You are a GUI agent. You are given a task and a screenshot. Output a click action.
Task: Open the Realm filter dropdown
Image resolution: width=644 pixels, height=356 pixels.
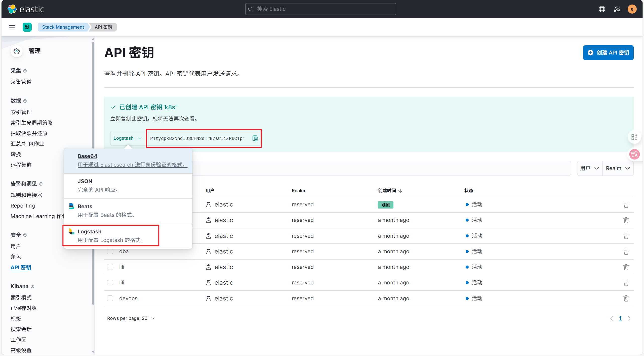618,168
